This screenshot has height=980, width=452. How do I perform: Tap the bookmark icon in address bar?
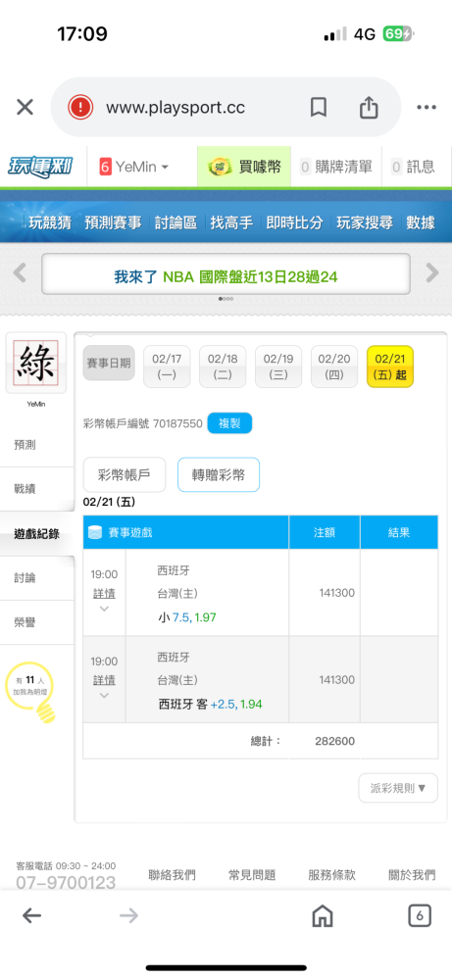(x=319, y=108)
